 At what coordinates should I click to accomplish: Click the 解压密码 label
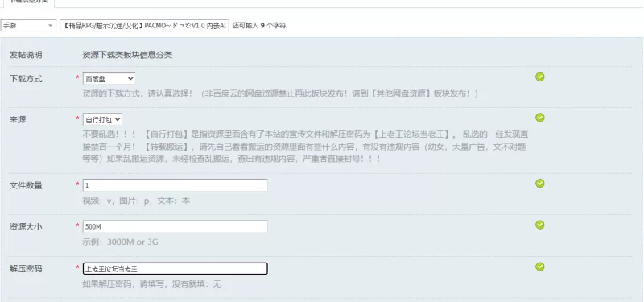coord(26,269)
